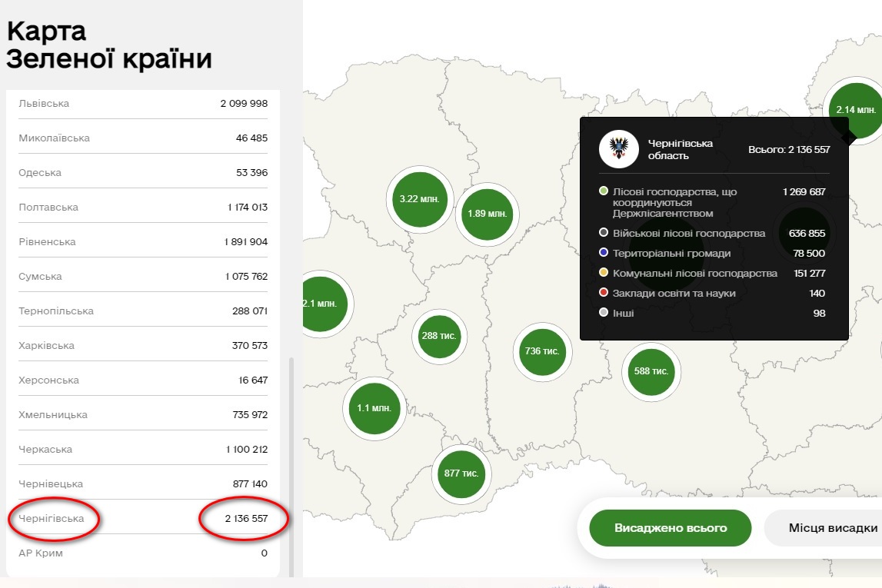Open the 588 тис. map marker
The image size is (882, 588).
tap(651, 371)
